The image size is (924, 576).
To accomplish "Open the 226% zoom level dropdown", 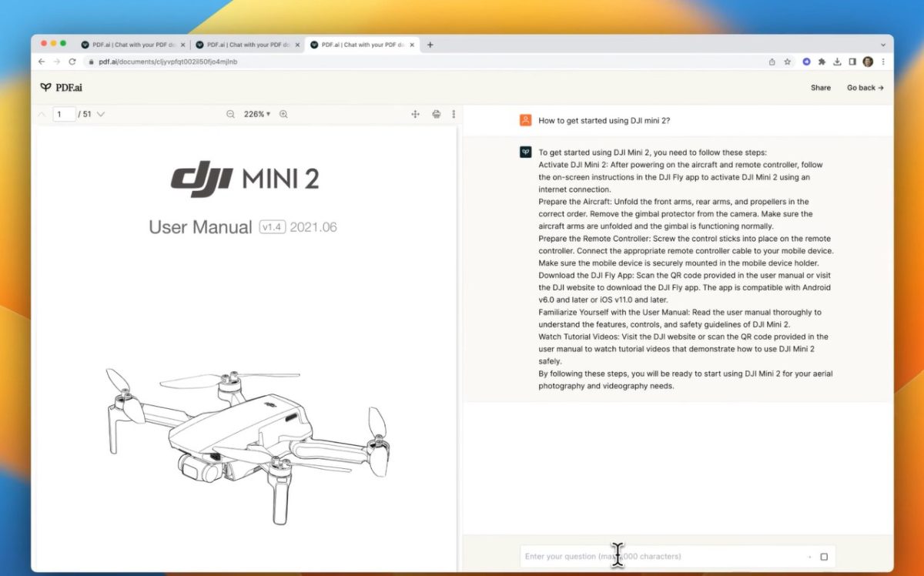I will pos(257,114).
